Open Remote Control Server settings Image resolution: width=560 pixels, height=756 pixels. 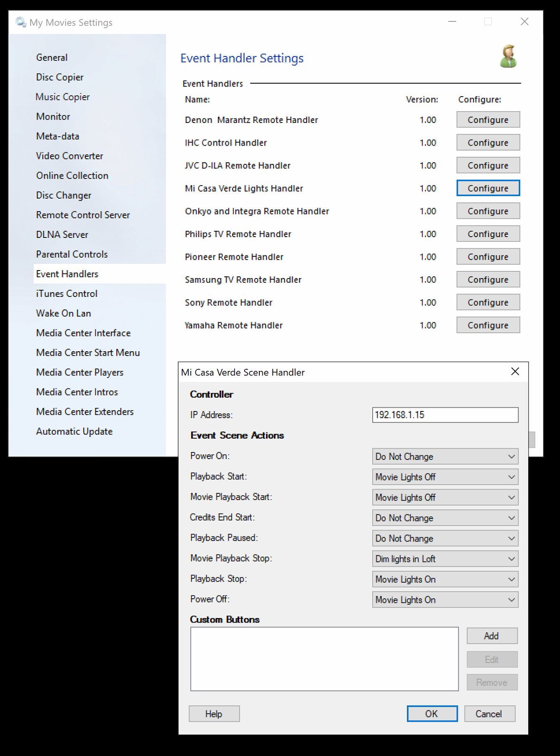[83, 215]
